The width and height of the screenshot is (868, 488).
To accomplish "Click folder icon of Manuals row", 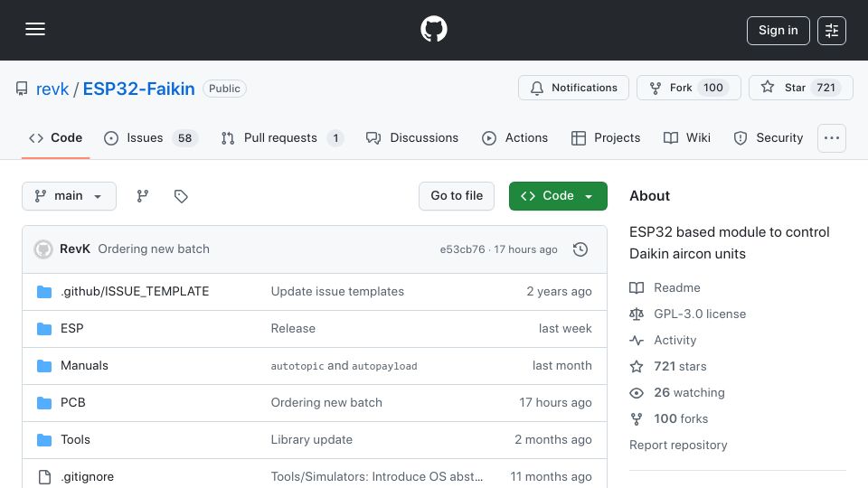I will pos(44,366).
